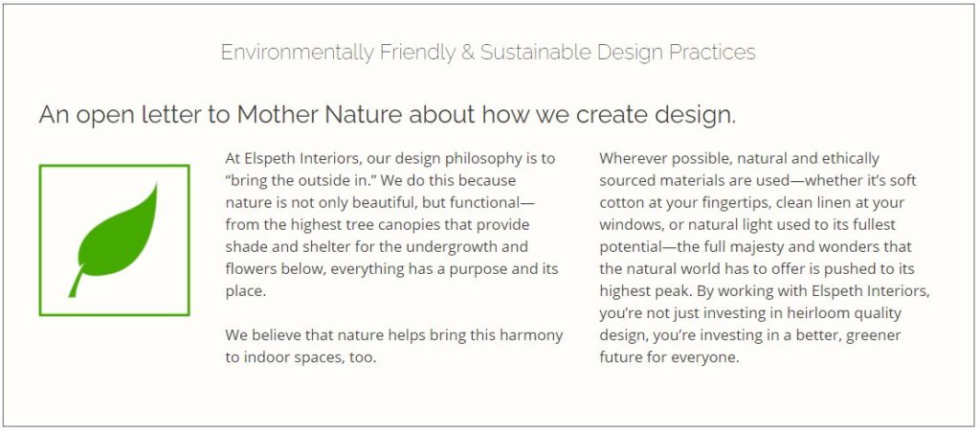Click the quoted phrase "bring the outside in."
Viewport: 980px width, 433px height.
coord(301,180)
